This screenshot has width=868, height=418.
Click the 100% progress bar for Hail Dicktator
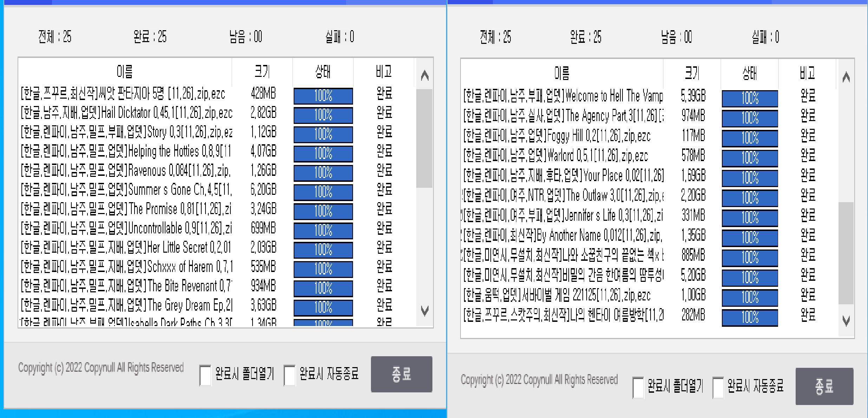coord(323,115)
